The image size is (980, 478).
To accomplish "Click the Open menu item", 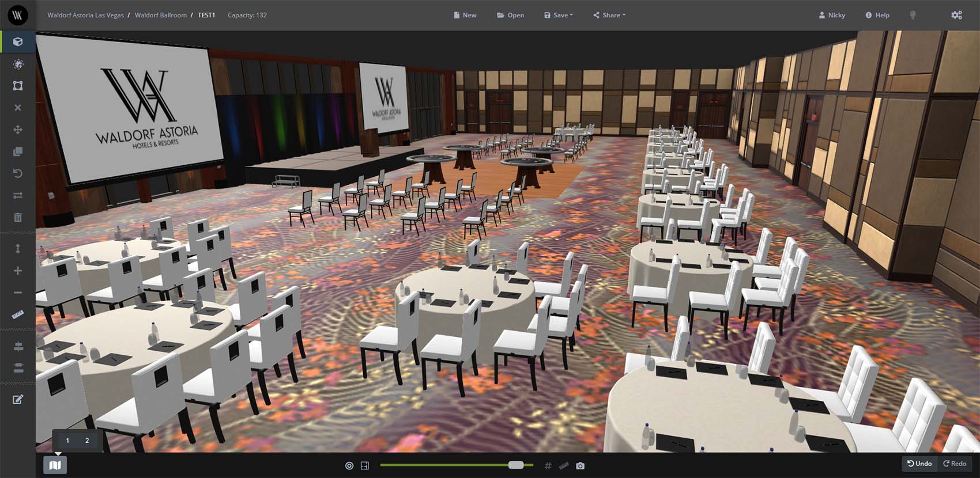I will [510, 15].
